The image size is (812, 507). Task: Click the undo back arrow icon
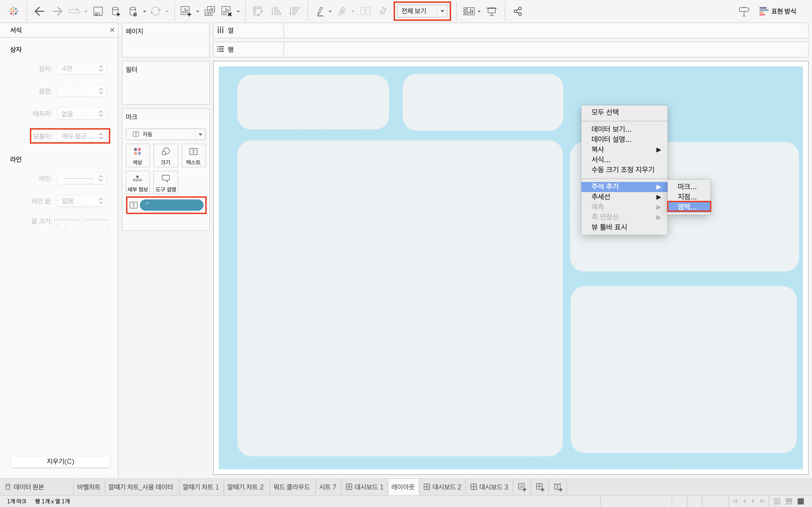coord(39,11)
